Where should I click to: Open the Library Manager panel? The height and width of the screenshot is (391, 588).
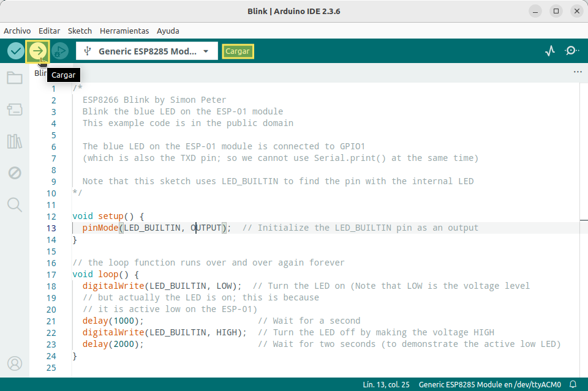15,141
